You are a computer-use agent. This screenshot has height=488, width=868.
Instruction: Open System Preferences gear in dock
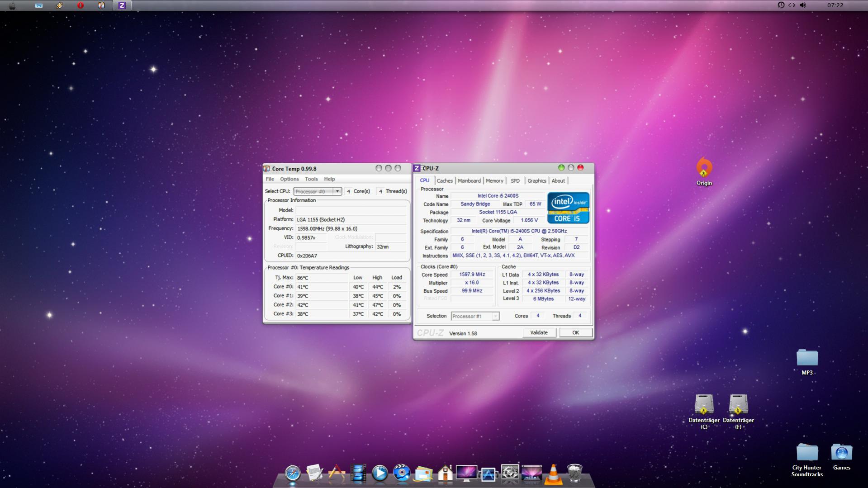tap(510, 474)
